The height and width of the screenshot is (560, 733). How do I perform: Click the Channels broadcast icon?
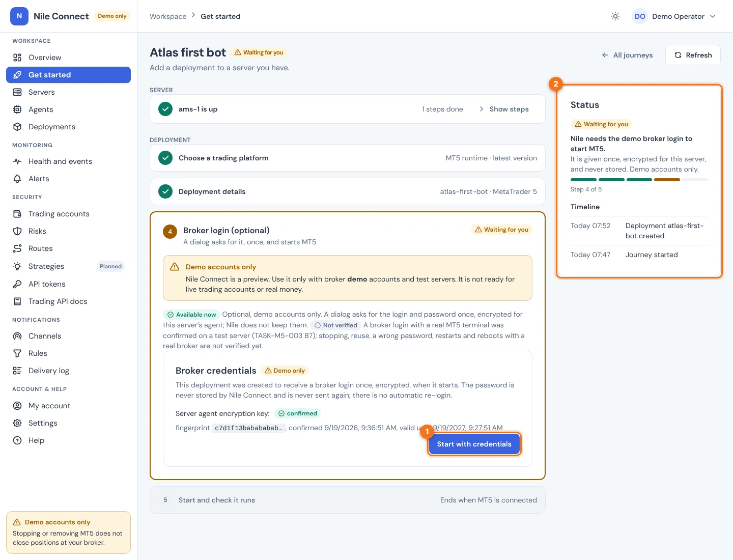pos(17,336)
